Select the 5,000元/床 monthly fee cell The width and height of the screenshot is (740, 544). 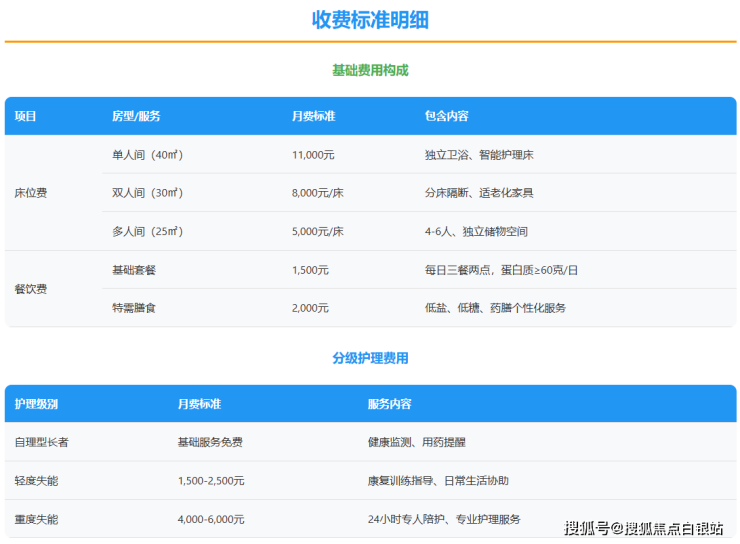(x=318, y=231)
